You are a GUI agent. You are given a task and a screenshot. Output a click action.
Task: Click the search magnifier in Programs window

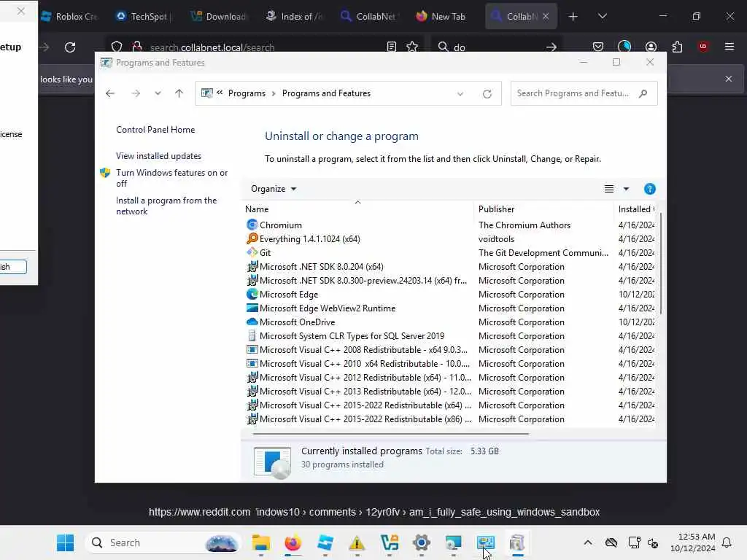643,93
